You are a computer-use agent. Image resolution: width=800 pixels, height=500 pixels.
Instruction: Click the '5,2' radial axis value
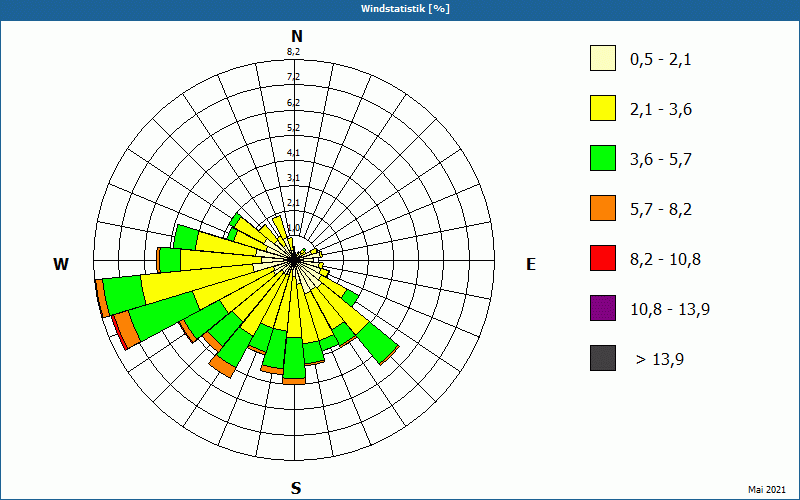[x=293, y=128]
